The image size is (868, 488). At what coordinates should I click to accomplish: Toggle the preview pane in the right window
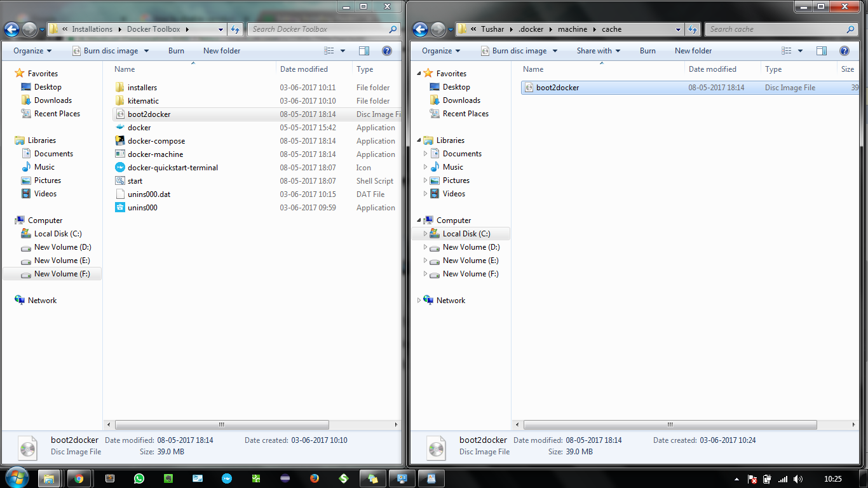pos(821,51)
